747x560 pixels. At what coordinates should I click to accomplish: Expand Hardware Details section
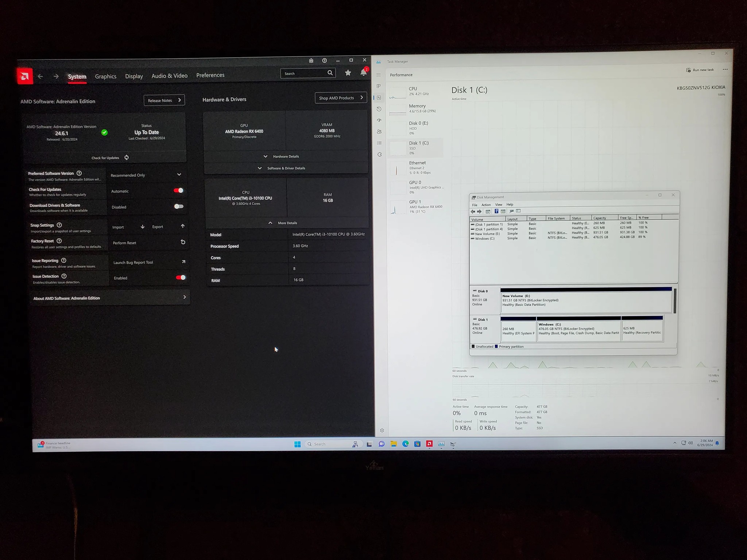[x=282, y=156]
